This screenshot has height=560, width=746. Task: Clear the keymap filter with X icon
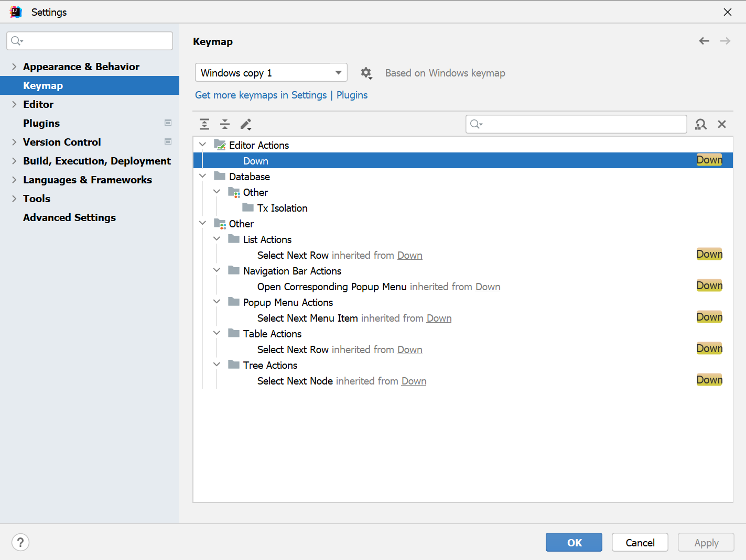pos(722,124)
